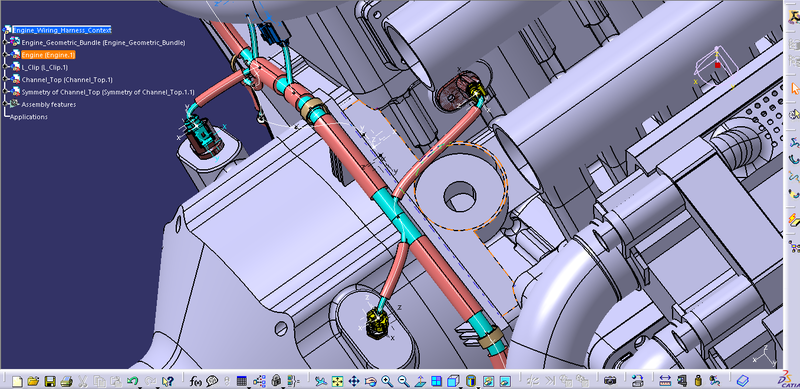Click the What's This help pointer icon
The width and height of the screenshot is (800, 389).
tap(167, 381)
